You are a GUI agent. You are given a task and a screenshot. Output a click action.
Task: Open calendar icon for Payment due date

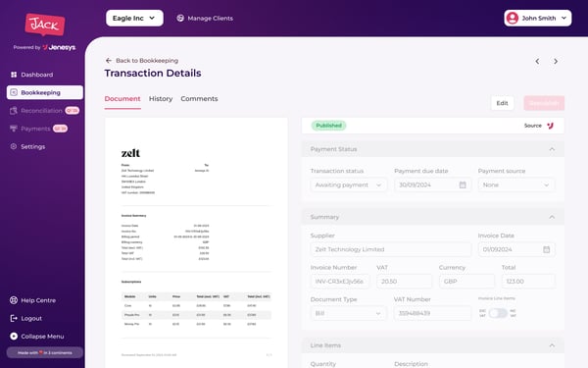pyautogui.click(x=463, y=184)
